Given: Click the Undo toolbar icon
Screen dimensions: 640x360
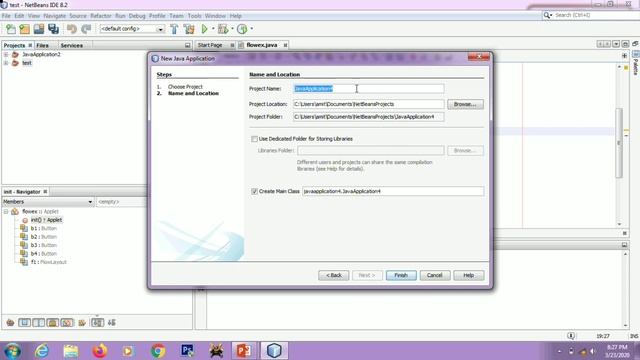Looking at the screenshot, I should 72,29.
